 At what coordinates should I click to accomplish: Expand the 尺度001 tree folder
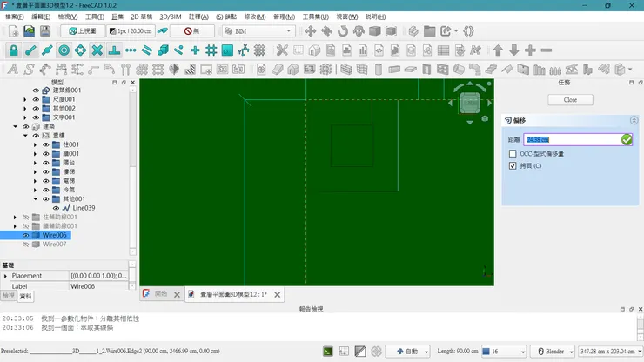coord(25,99)
